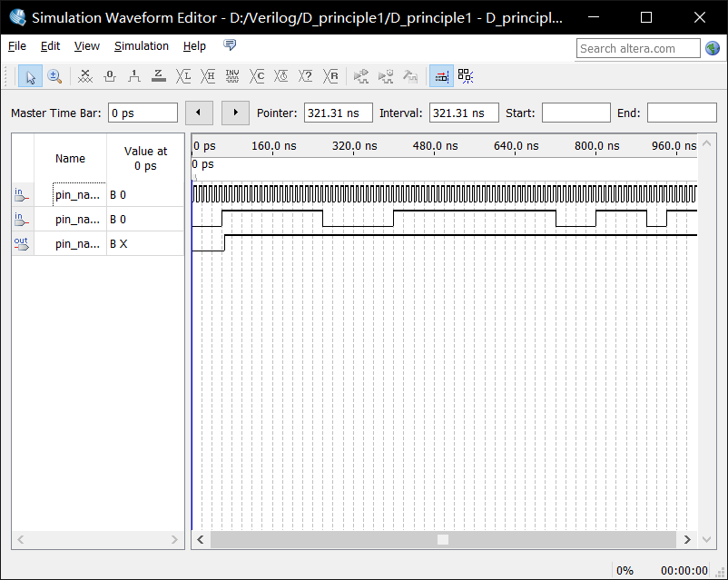728x580 pixels.
Task: Move time bar to next transition
Action: coord(235,113)
